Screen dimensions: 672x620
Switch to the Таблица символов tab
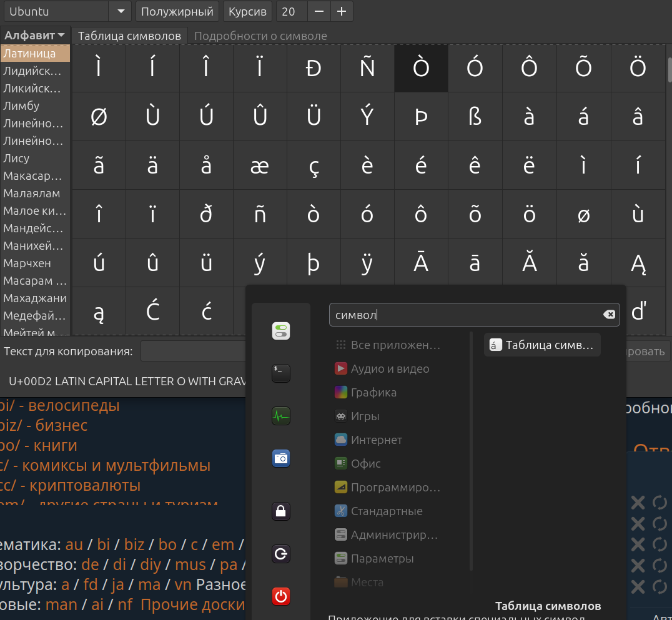point(129,36)
